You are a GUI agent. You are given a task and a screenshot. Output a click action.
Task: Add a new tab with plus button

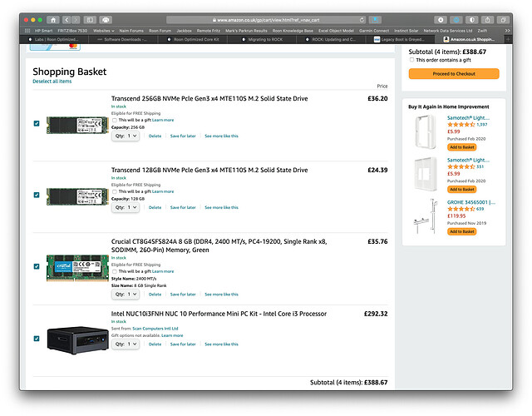[508, 39]
